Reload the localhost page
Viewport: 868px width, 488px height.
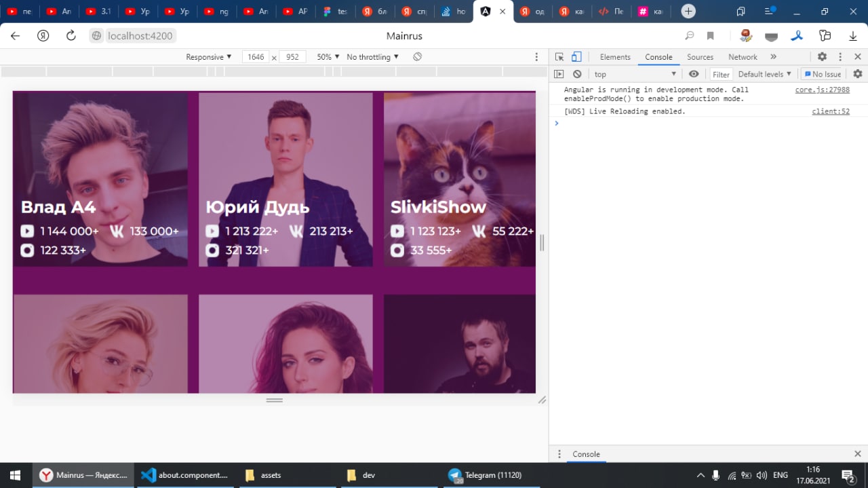tap(71, 36)
